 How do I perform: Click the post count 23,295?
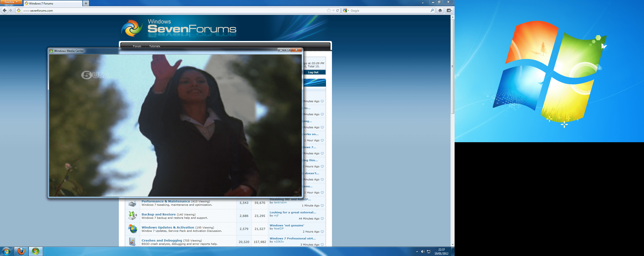[260, 216]
